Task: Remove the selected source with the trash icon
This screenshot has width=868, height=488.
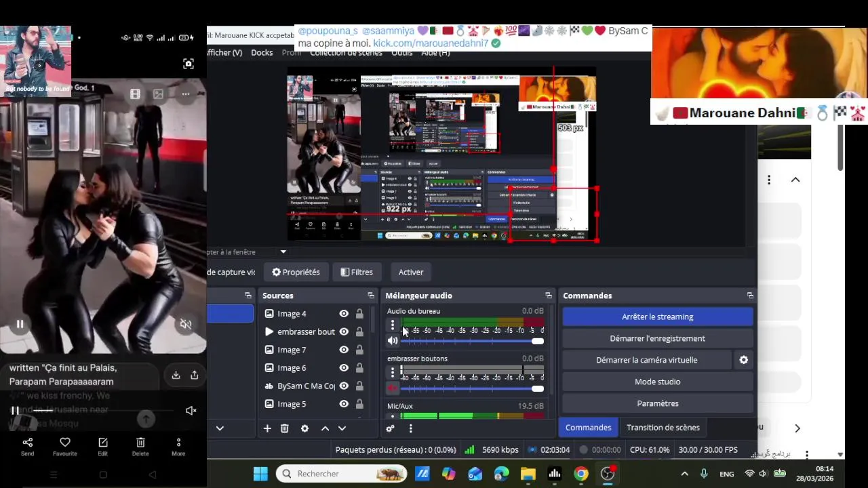Action: click(x=285, y=428)
